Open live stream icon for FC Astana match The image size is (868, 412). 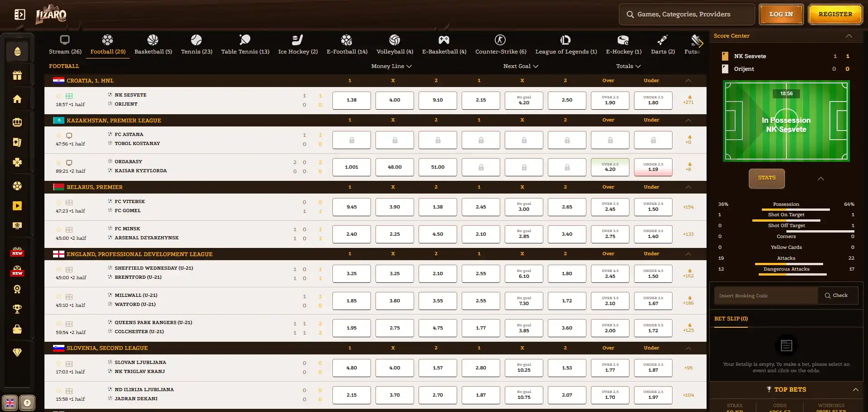coord(69,136)
